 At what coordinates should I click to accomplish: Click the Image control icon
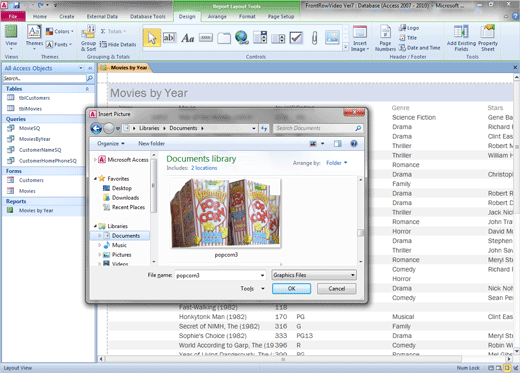(x=332, y=38)
